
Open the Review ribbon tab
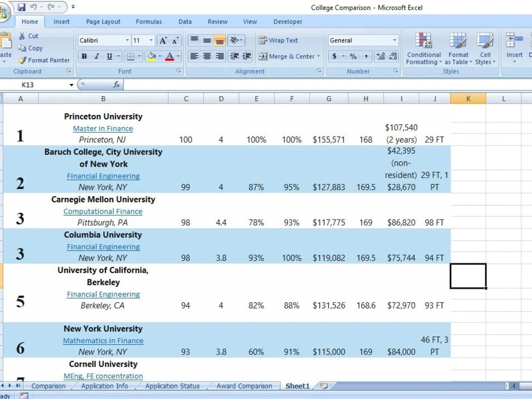[218, 22]
